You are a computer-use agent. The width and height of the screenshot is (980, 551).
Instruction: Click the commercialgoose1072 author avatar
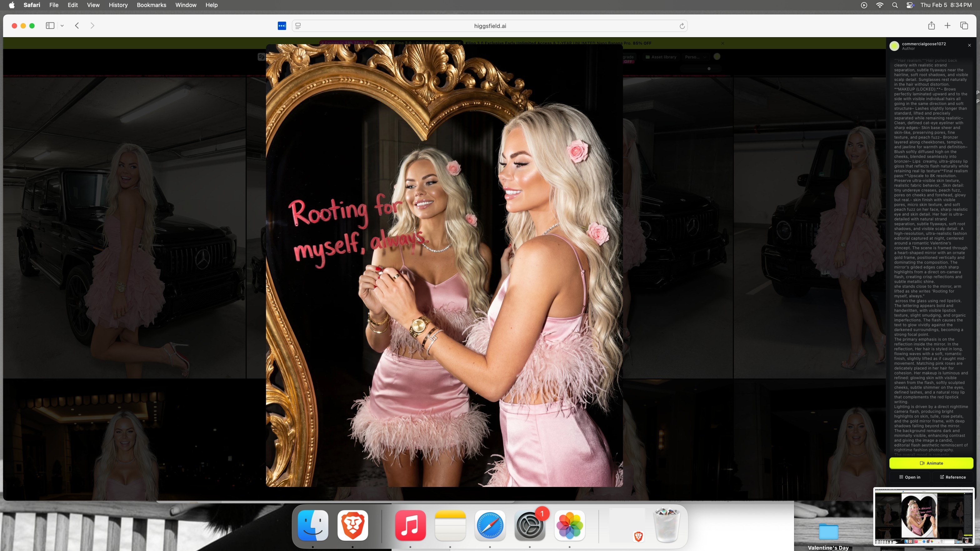pyautogui.click(x=894, y=46)
